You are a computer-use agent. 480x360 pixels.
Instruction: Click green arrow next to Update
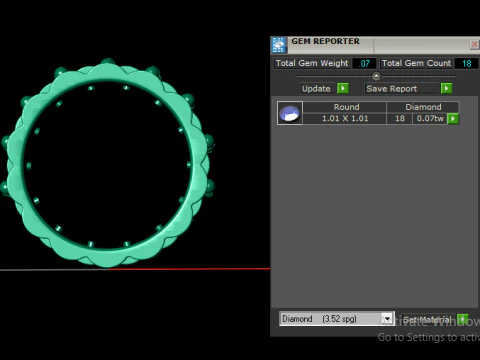coord(343,89)
